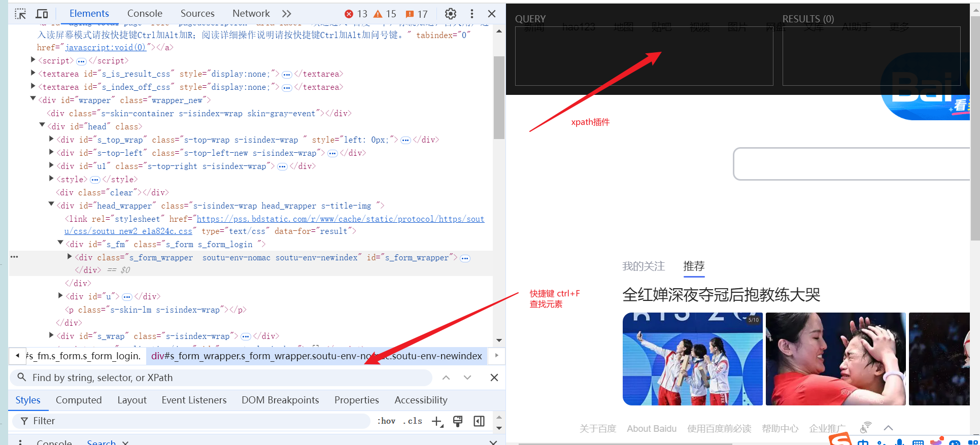The height and width of the screenshot is (445, 980).
Task: Open the Accessibility pane
Action: (x=421, y=400)
